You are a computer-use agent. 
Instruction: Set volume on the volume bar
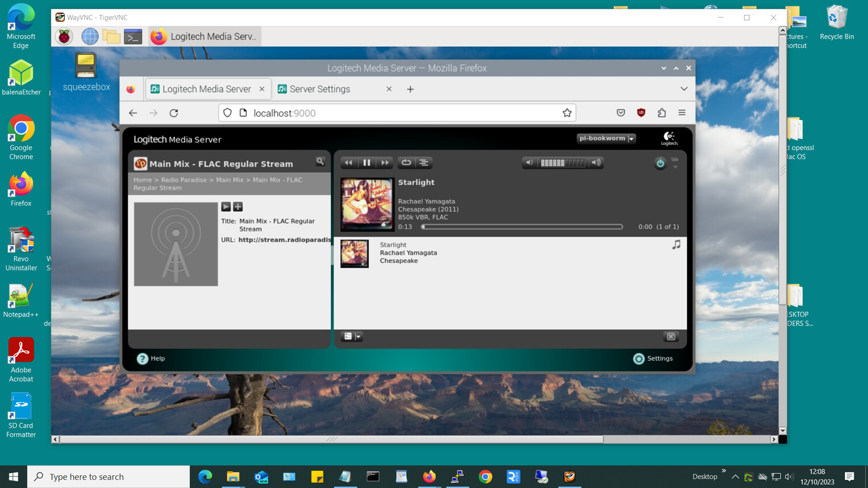pos(562,163)
